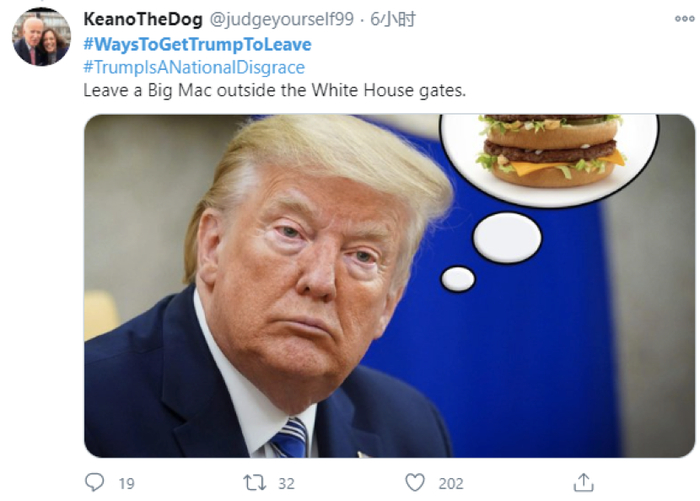Click the @judgeyourself99 handle
The height and width of the screenshot is (501, 700).
point(282,19)
